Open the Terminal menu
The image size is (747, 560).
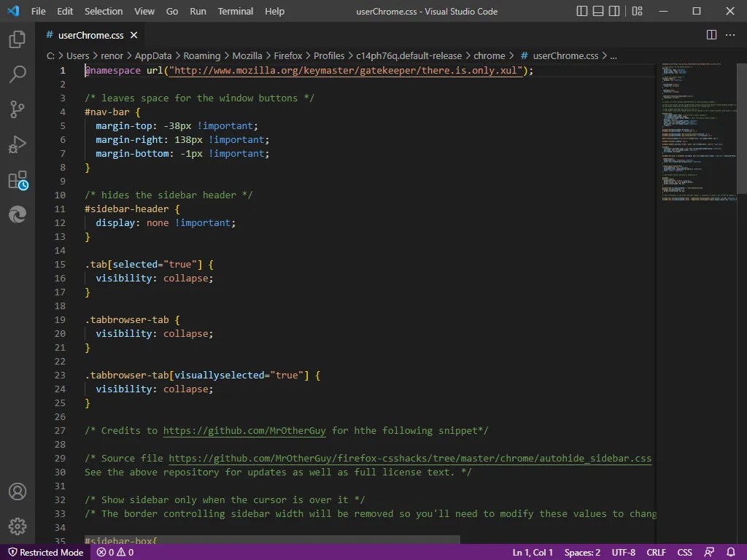click(235, 11)
